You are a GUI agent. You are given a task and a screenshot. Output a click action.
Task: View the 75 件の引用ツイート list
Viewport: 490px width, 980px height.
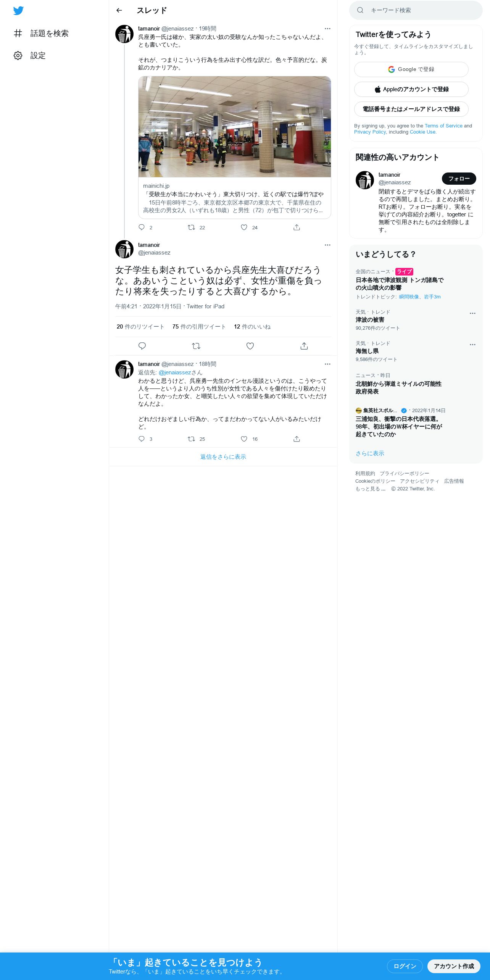click(x=199, y=327)
